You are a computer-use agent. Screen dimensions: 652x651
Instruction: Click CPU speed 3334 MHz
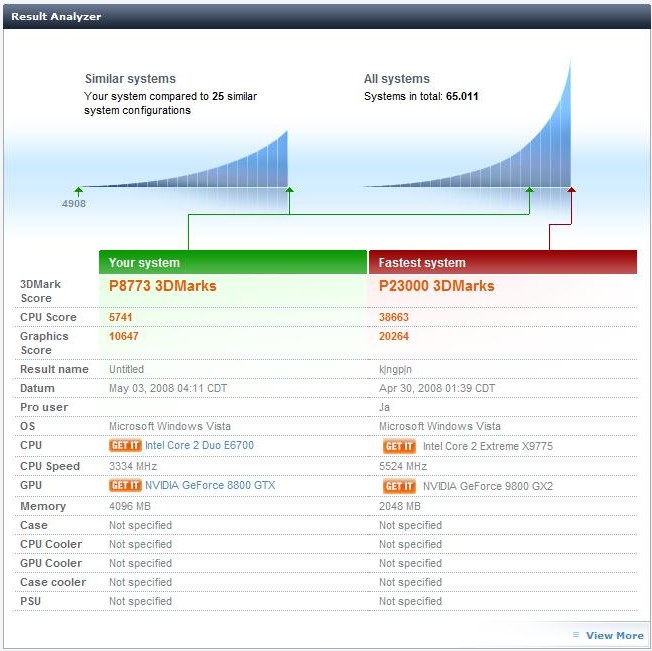pyautogui.click(x=133, y=466)
